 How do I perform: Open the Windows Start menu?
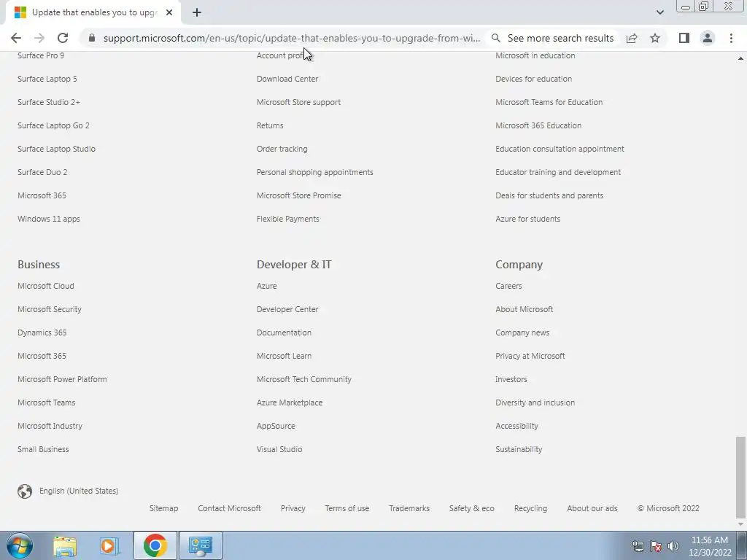point(20,545)
